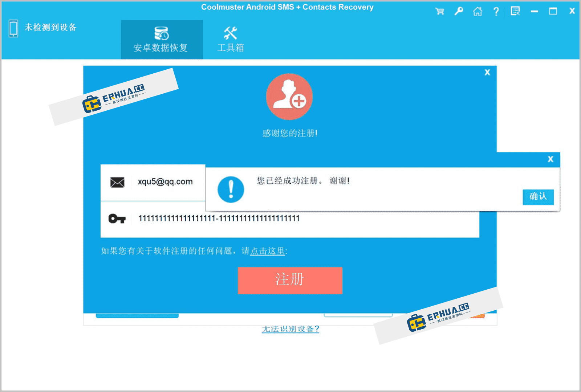Go to the home icon
This screenshot has width=581, height=392.
478,11
